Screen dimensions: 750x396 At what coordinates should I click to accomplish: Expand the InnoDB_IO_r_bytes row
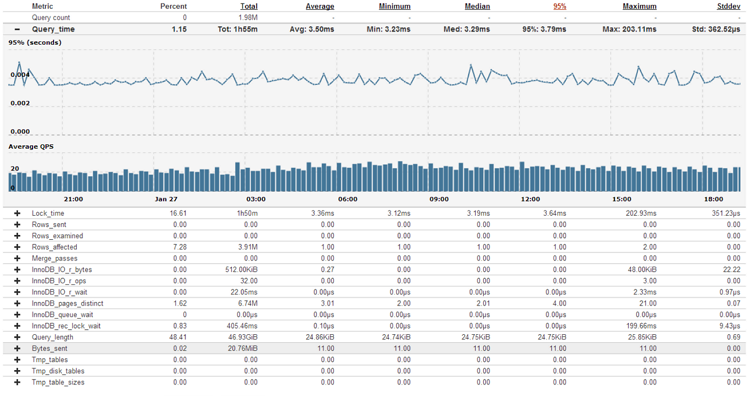(x=17, y=270)
